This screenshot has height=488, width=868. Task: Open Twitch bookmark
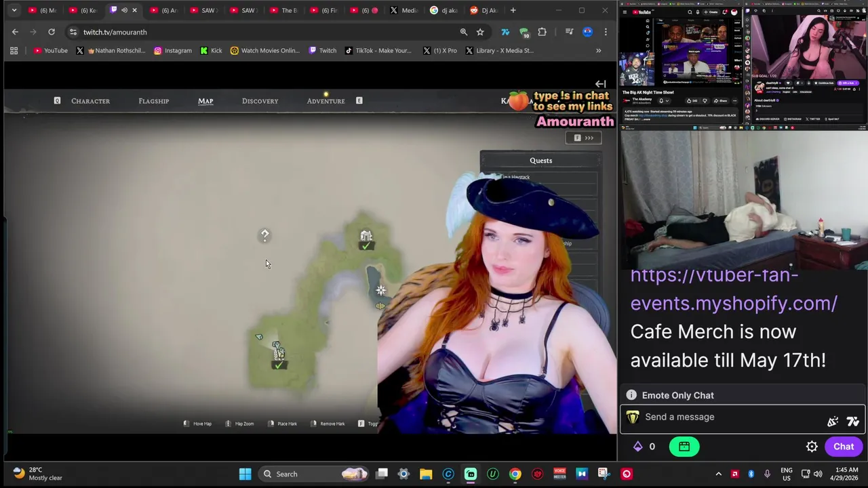point(322,50)
